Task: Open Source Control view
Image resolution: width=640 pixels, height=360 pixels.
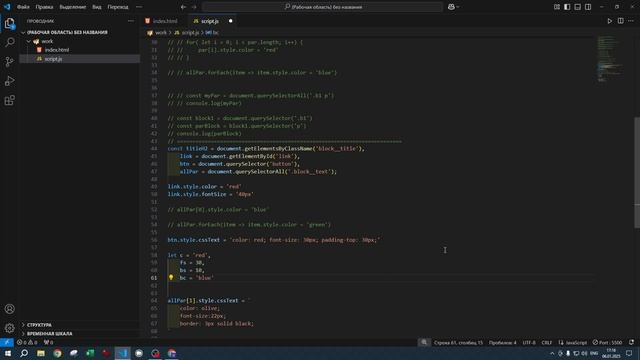Action: coord(9,62)
